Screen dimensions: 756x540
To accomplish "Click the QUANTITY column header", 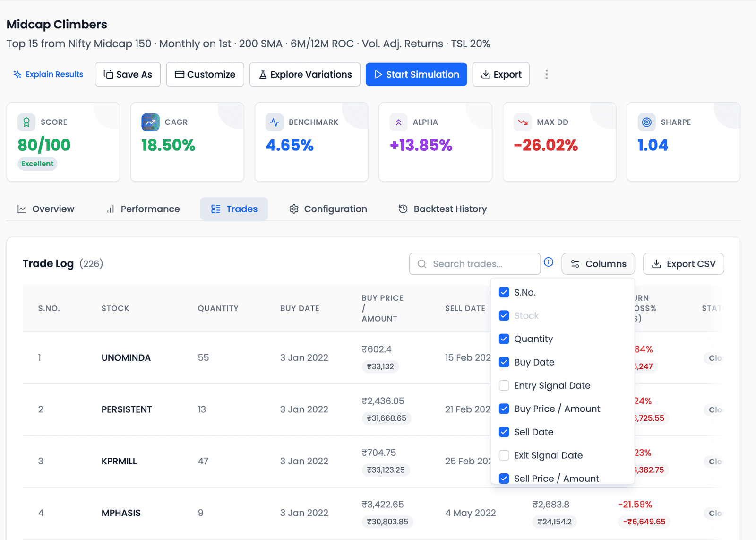I will tap(218, 308).
